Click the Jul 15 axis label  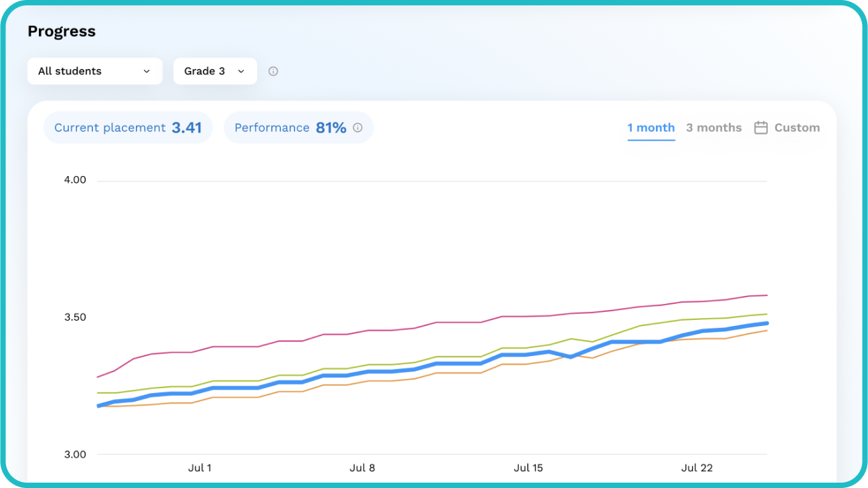click(528, 468)
